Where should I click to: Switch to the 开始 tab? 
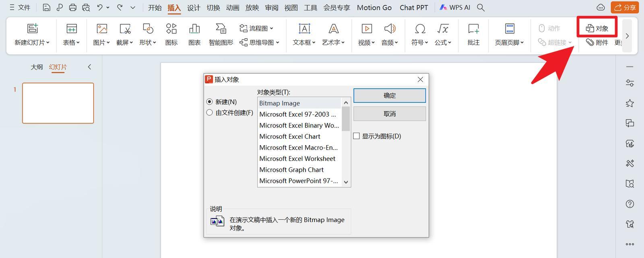coord(155,8)
